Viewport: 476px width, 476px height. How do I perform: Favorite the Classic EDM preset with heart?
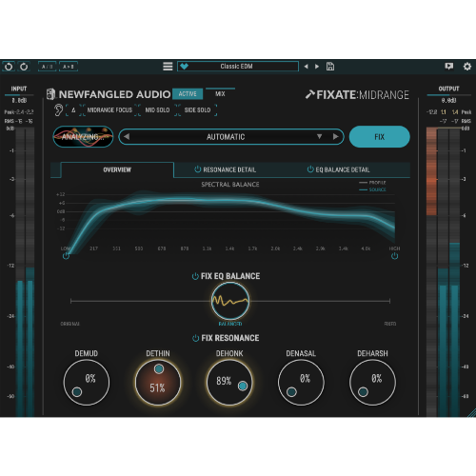184,67
